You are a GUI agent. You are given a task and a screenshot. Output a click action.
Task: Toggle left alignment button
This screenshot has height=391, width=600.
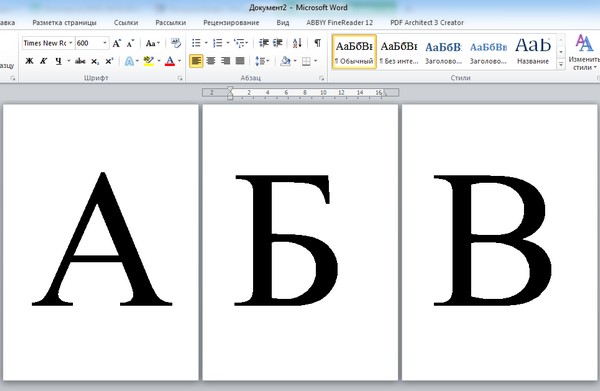196,61
